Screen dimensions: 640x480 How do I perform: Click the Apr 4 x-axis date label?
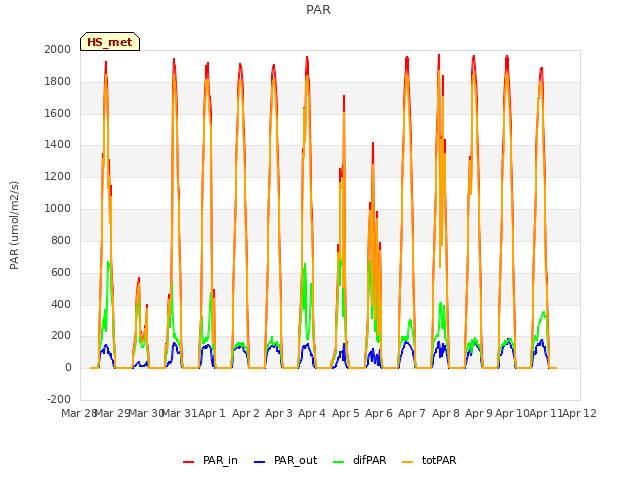312,413
